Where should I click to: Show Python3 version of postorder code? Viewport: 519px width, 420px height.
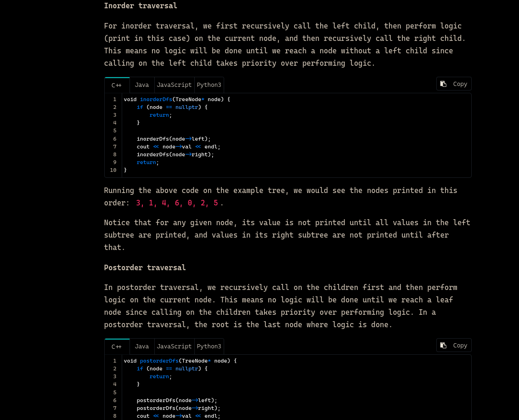209,346
